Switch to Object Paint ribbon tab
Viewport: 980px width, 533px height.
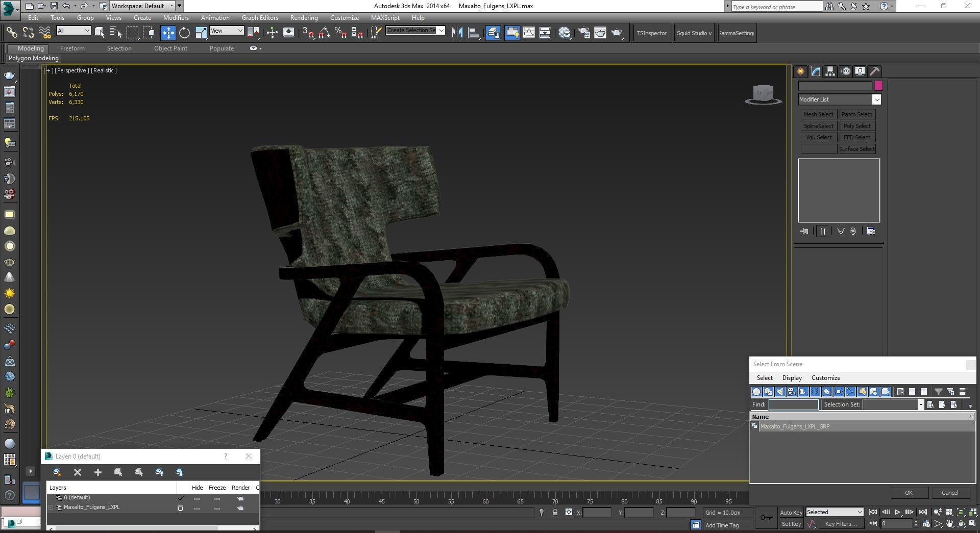(170, 48)
